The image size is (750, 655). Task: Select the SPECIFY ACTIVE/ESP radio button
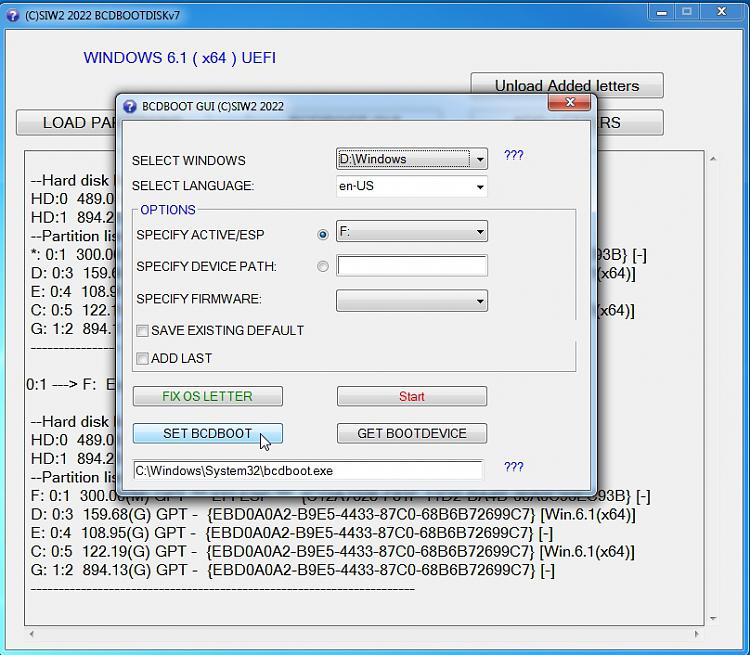tap(323, 234)
